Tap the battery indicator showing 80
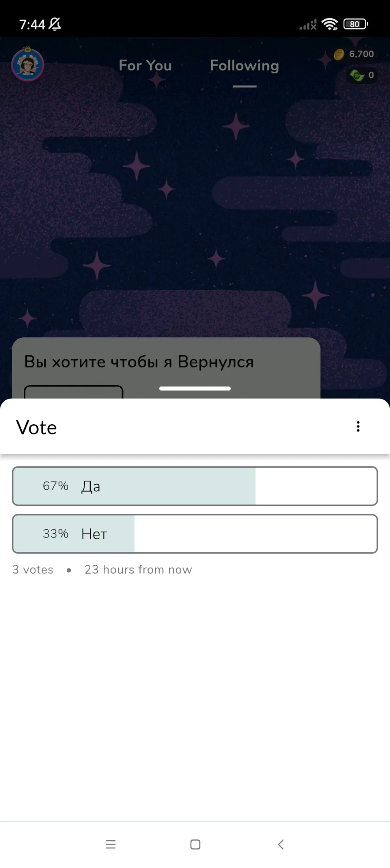390x868 pixels. point(355,24)
